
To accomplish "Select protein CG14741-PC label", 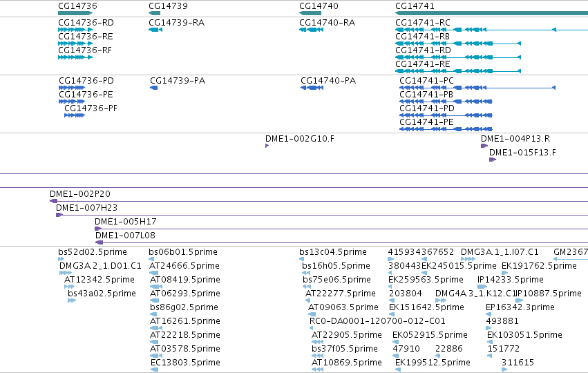I will tap(427, 81).
